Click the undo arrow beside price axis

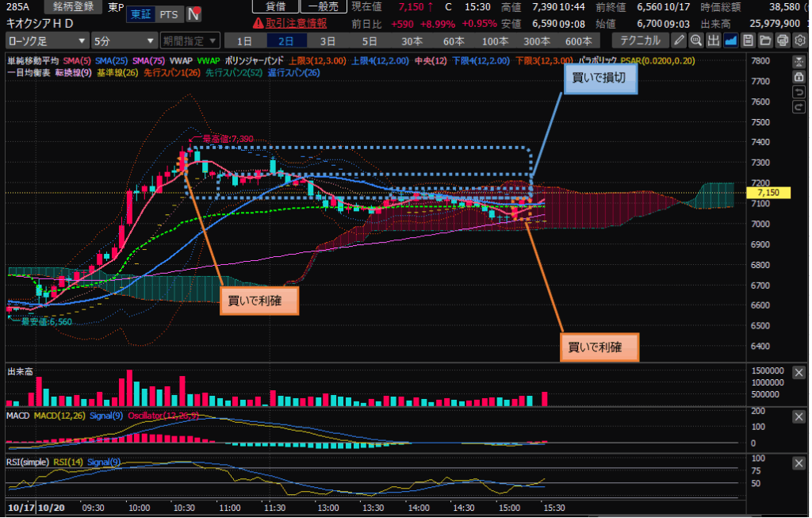click(799, 91)
